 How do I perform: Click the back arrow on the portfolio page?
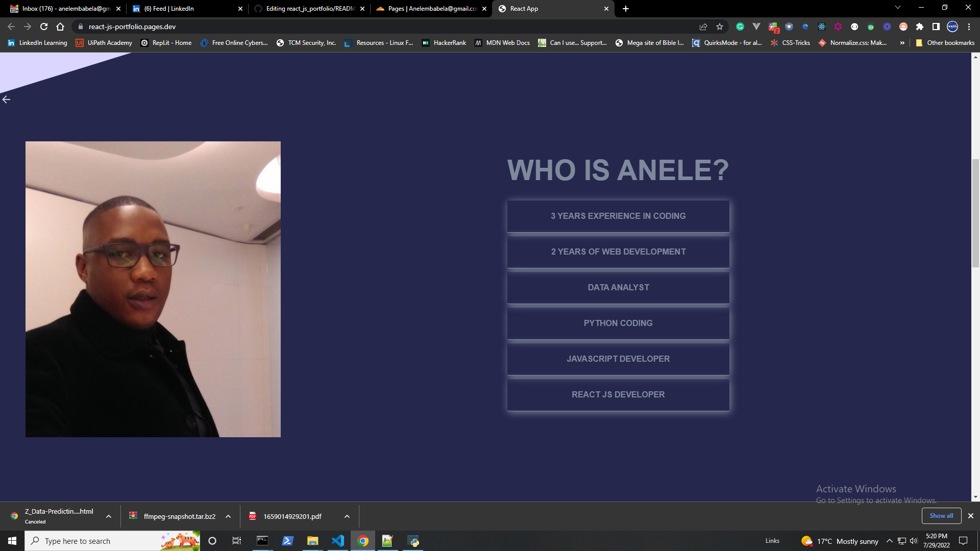[x=7, y=99]
